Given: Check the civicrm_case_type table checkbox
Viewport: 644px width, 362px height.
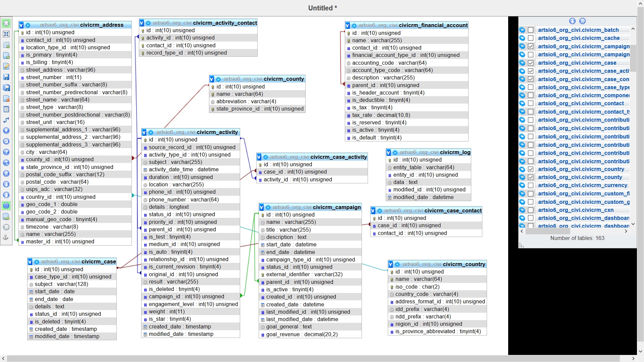Looking at the screenshot, I should point(531,87).
